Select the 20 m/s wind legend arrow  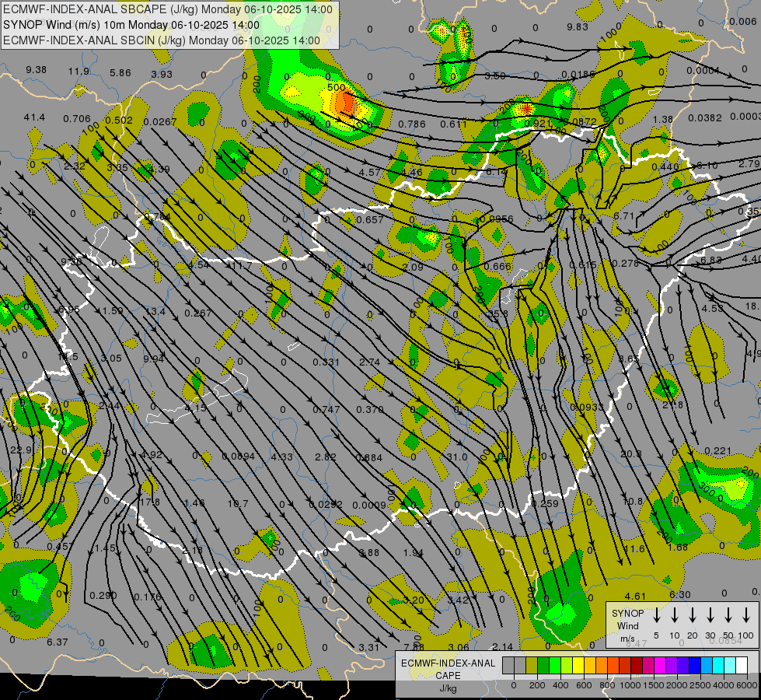[x=693, y=616]
